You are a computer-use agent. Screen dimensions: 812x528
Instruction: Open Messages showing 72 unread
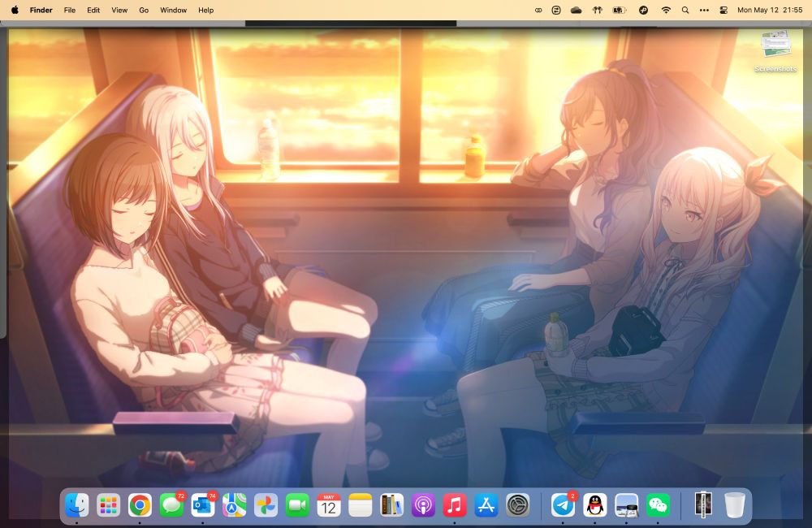(171, 504)
